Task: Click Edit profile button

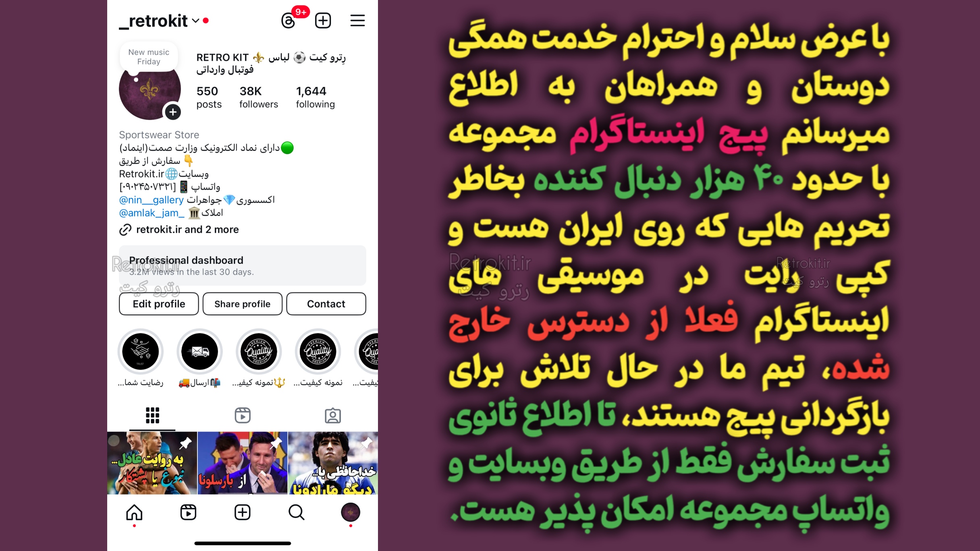Action: tap(159, 304)
